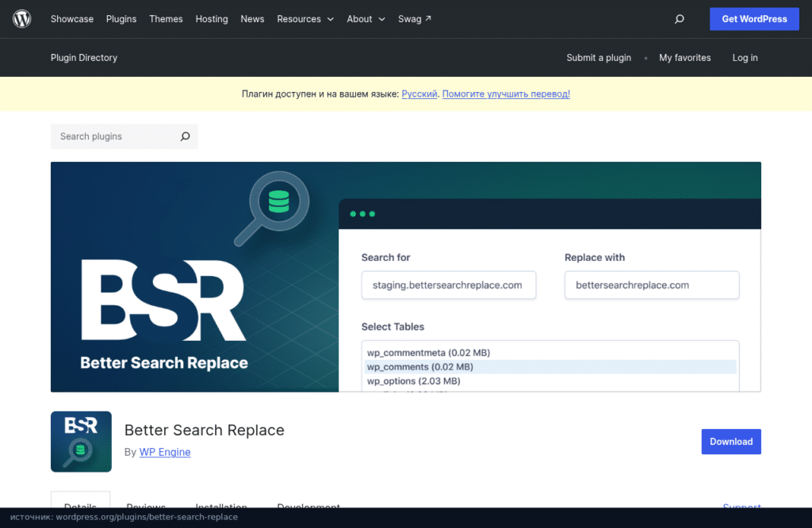Click the WordPress logo icon
Image resolution: width=812 pixels, height=528 pixels.
click(x=21, y=19)
